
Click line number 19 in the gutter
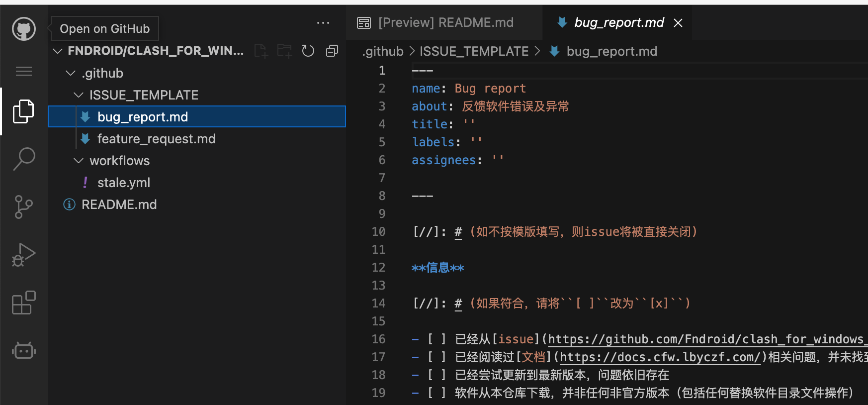tap(379, 393)
